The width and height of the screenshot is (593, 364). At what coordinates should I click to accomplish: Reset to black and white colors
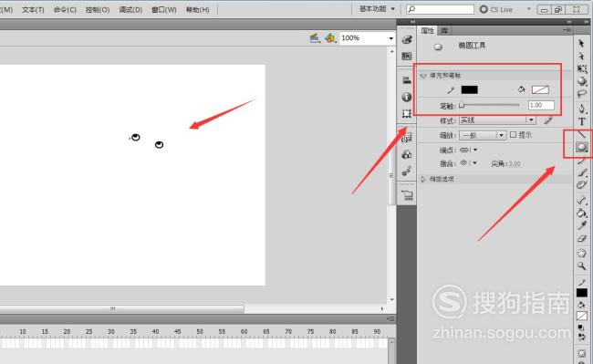(x=582, y=328)
